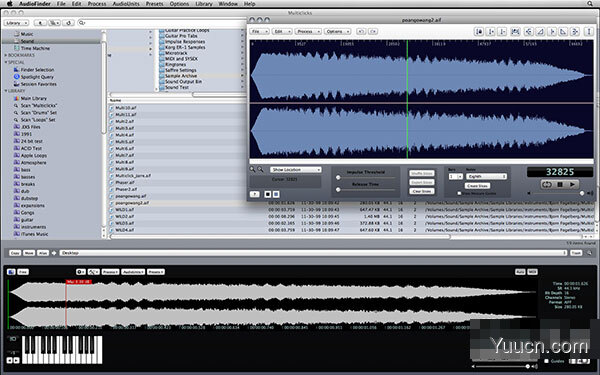Open the Edit dropdown in the sample editor window
This screenshot has width=600, height=375.
[x=282, y=31]
